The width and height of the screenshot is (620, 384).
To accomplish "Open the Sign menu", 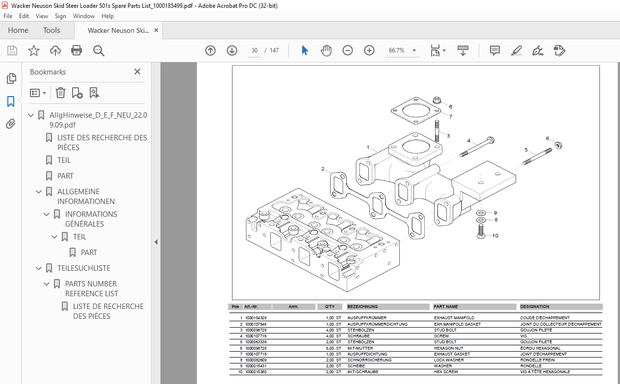I will point(60,16).
